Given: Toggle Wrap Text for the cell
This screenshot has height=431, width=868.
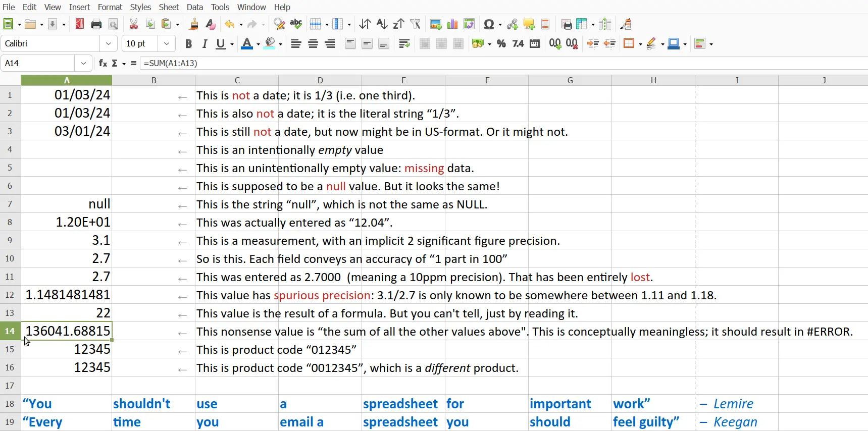Looking at the screenshot, I should (x=404, y=44).
